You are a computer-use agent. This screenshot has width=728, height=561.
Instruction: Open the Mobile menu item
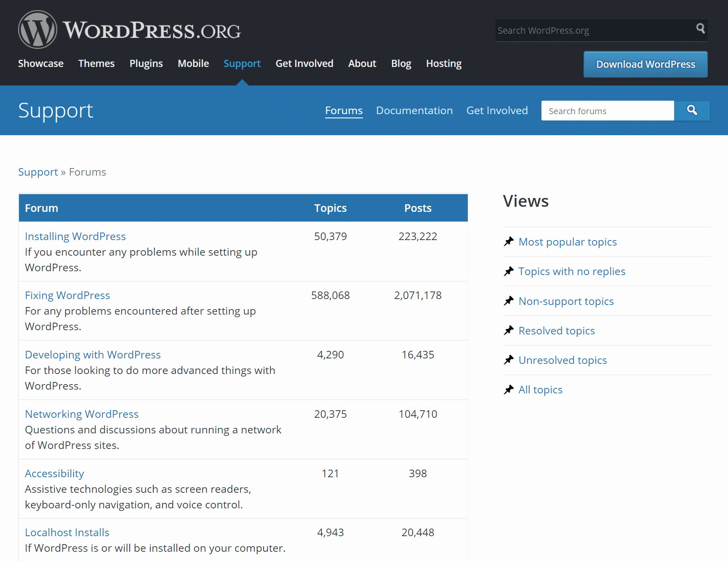click(x=193, y=64)
